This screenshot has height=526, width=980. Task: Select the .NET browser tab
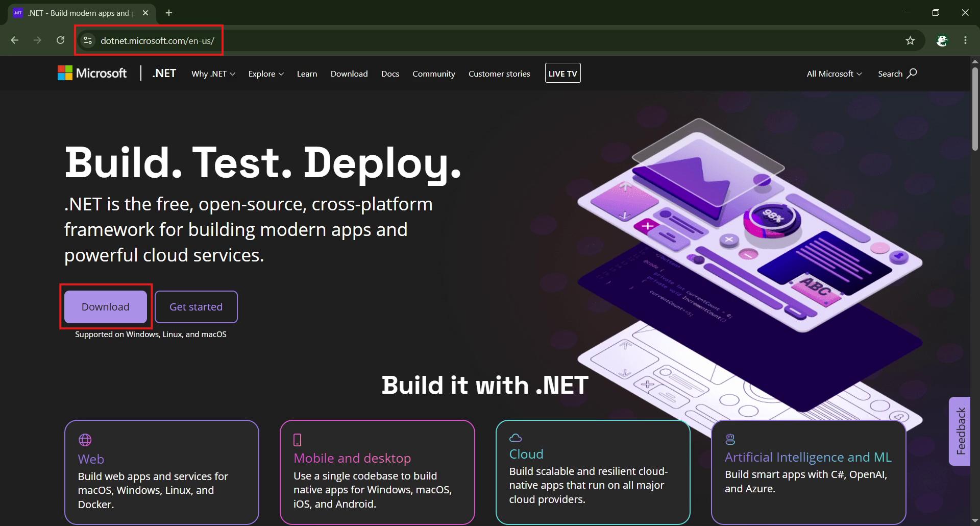tap(82, 13)
